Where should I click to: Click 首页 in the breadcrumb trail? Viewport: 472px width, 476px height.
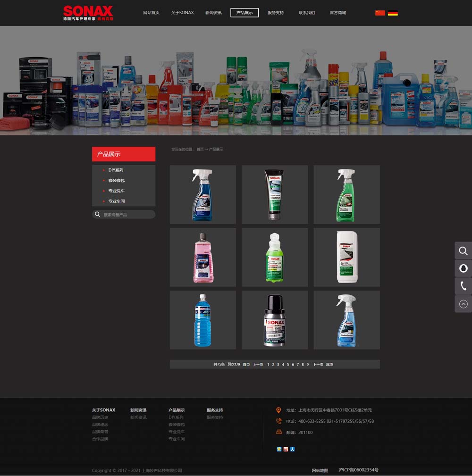pyautogui.click(x=200, y=149)
